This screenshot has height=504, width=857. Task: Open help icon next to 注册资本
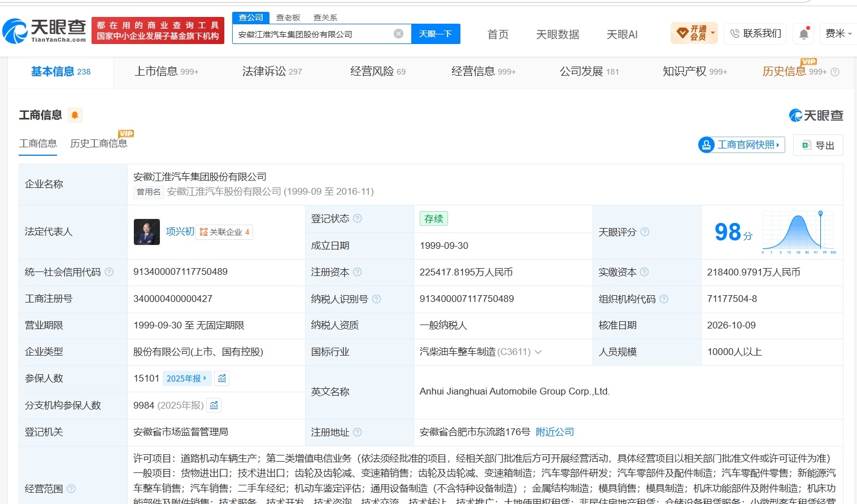click(357, 272)
